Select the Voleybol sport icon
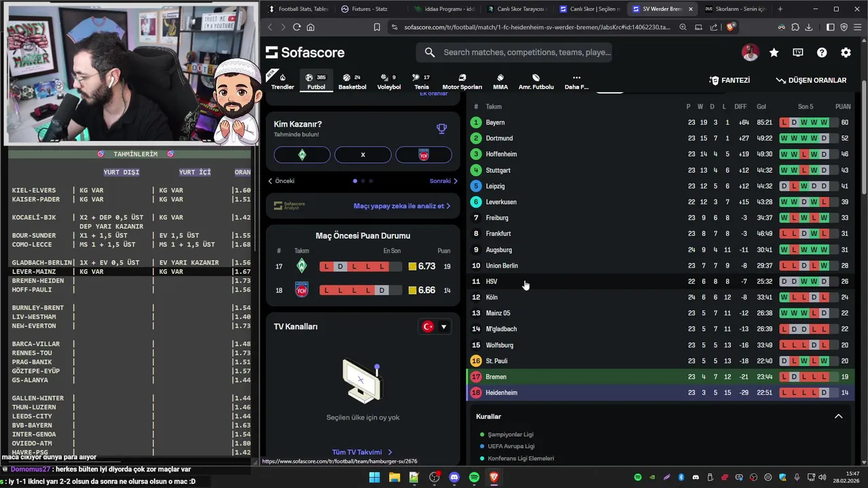 389,81
